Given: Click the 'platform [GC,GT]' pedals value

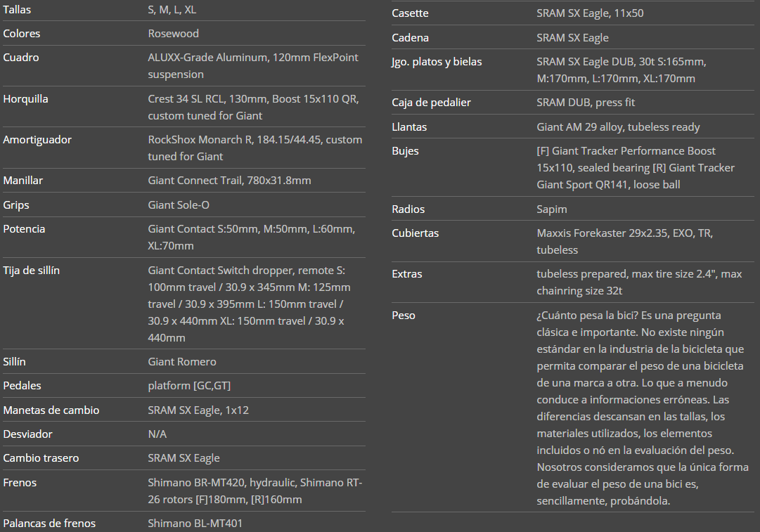Looking at the screenshot, I should click(x=189, y=386).
